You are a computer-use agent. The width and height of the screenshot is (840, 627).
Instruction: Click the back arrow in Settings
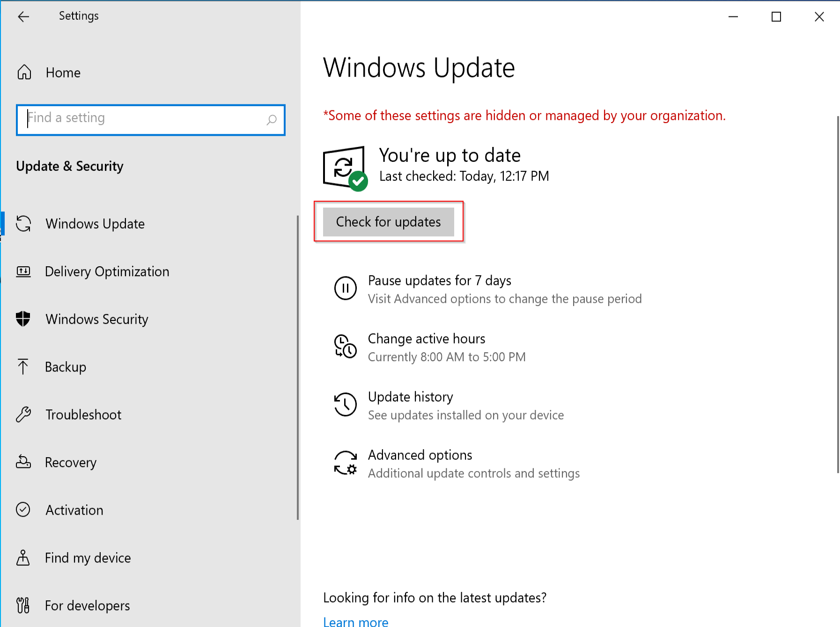(x=23, y=17)
